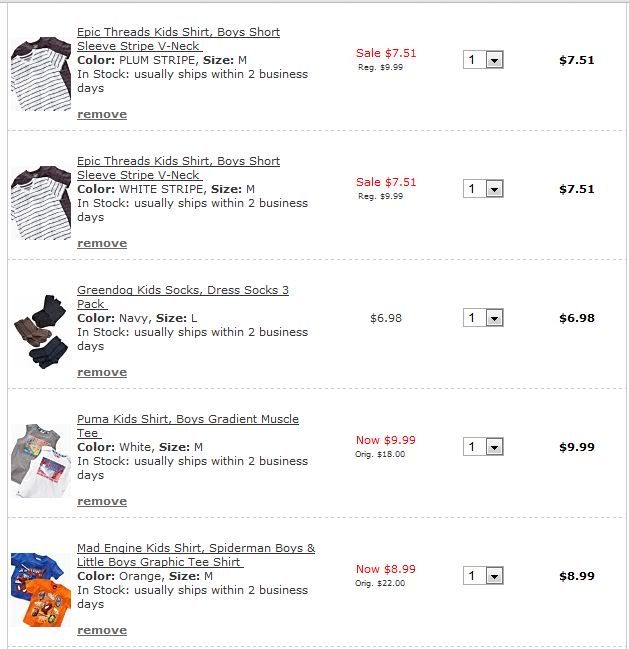Viewport: 629px width, 649px height.
Task: Open the plum stripe shirt product thumbnail
Action: click(x=41, y=74)
